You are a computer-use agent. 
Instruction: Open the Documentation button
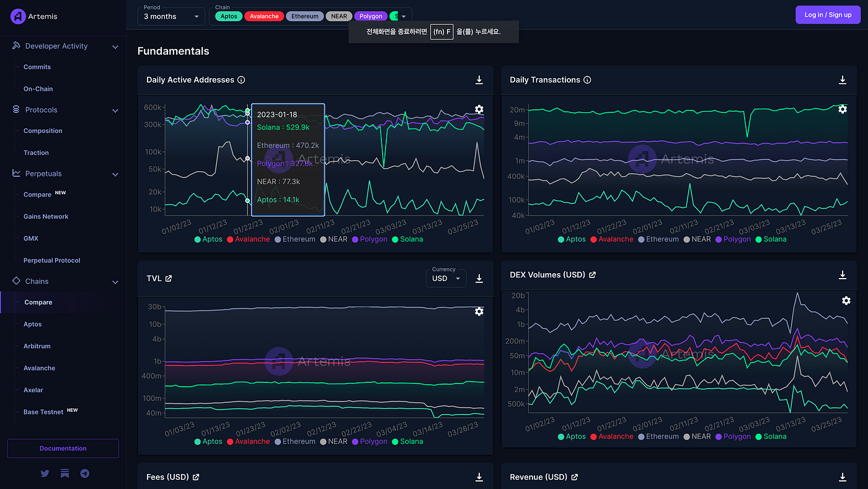[x=63, y=448]
